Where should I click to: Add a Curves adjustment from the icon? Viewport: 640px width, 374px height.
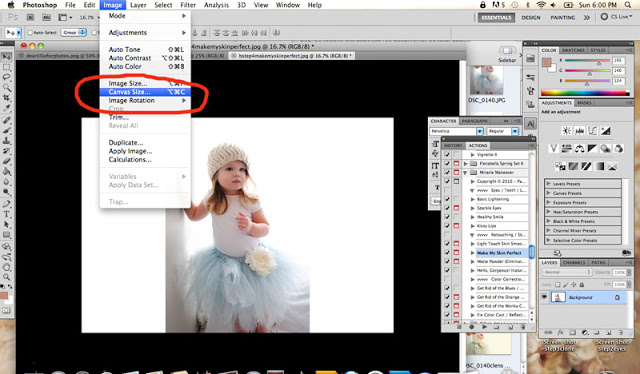592,131
